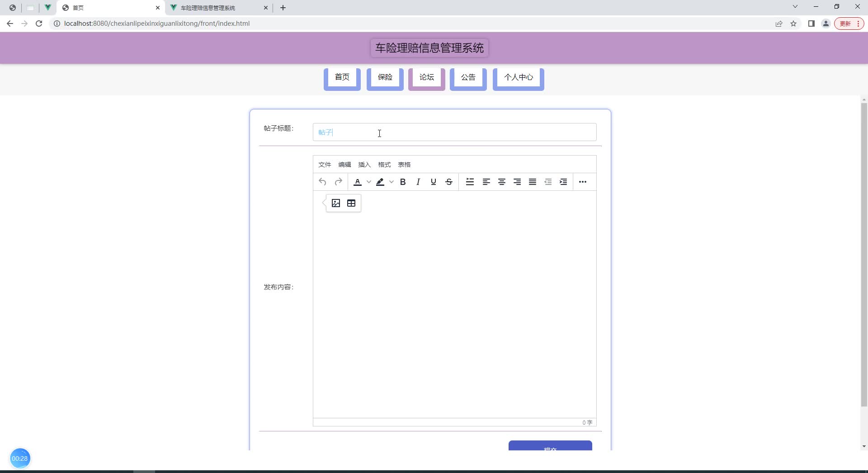Increase the indent
Viewport: 868px width, 473px height.
(563, 182)
